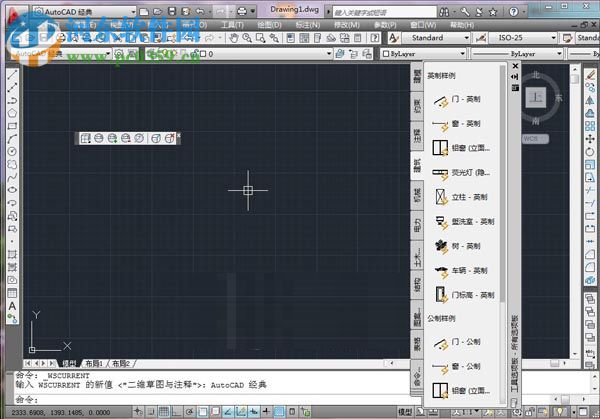Select the Arc draw tool
The width and height of the screenshot is (600, 419).
[x=12, y=139]
